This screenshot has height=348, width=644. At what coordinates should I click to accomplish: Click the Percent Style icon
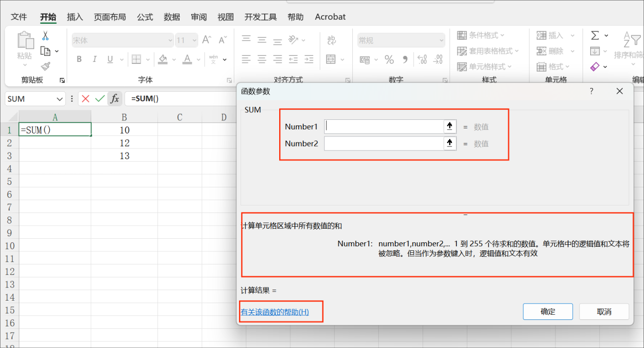pos(389,59)
